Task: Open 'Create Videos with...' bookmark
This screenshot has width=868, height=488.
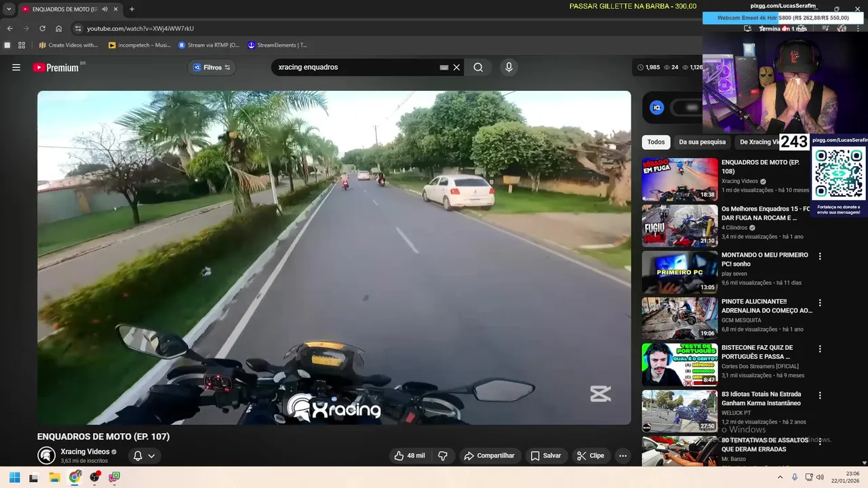Action: (68, 45)
